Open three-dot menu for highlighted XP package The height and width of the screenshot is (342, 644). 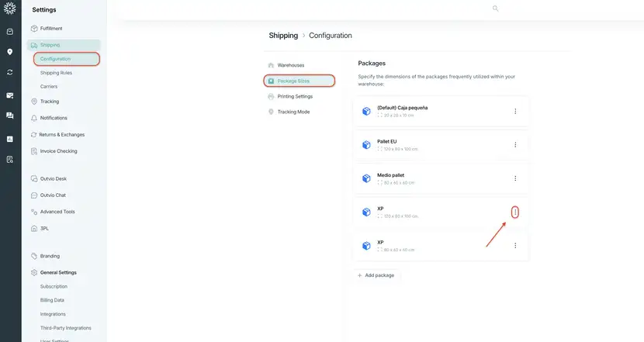(515, 212)
